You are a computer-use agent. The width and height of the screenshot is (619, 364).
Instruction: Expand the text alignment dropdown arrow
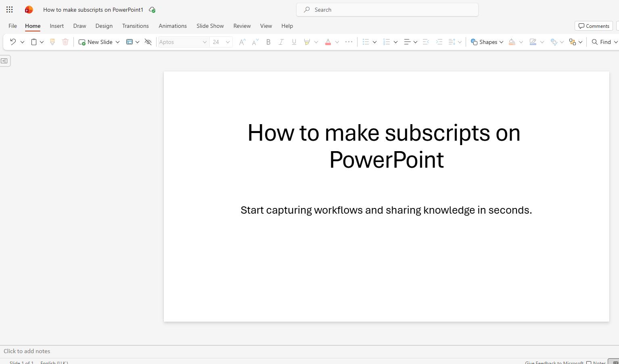coord(415,42)
